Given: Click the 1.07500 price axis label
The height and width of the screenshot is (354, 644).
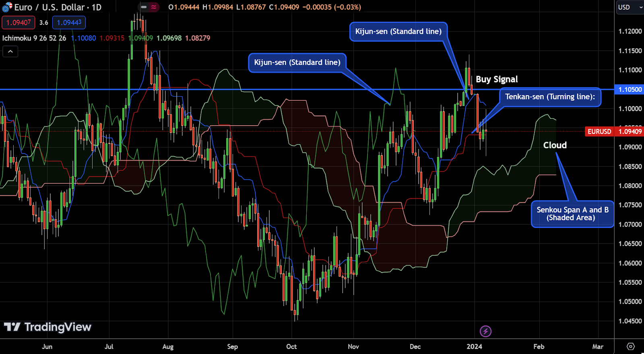Looking at the screenshot, I should 630,205.
